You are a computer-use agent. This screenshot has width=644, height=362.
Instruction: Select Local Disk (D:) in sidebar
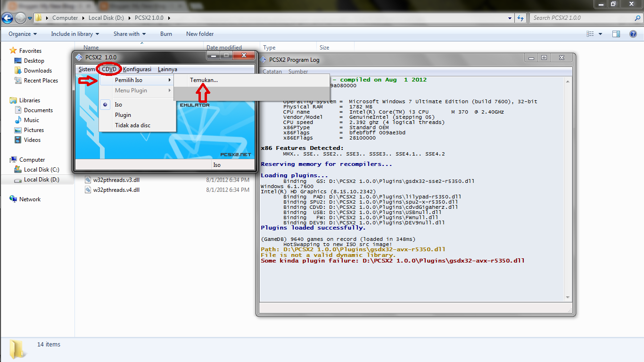41,180
